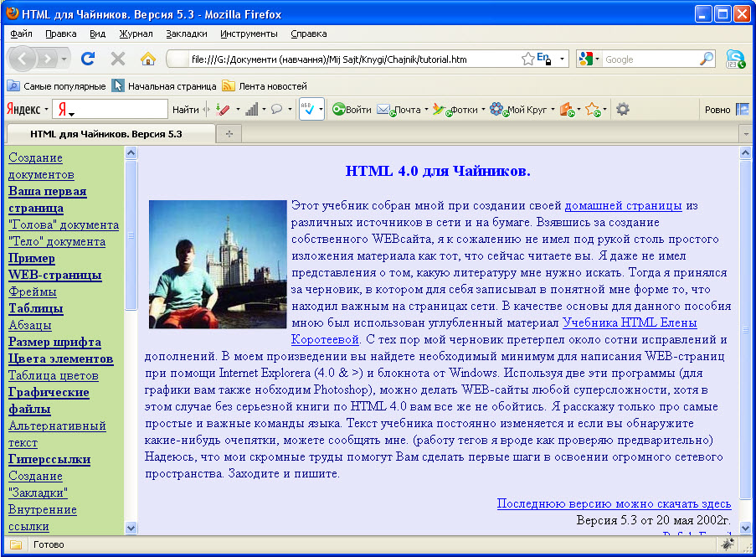756x557 pixels.
Task: Open the Google search engine selector
Action: coord(589,59)
